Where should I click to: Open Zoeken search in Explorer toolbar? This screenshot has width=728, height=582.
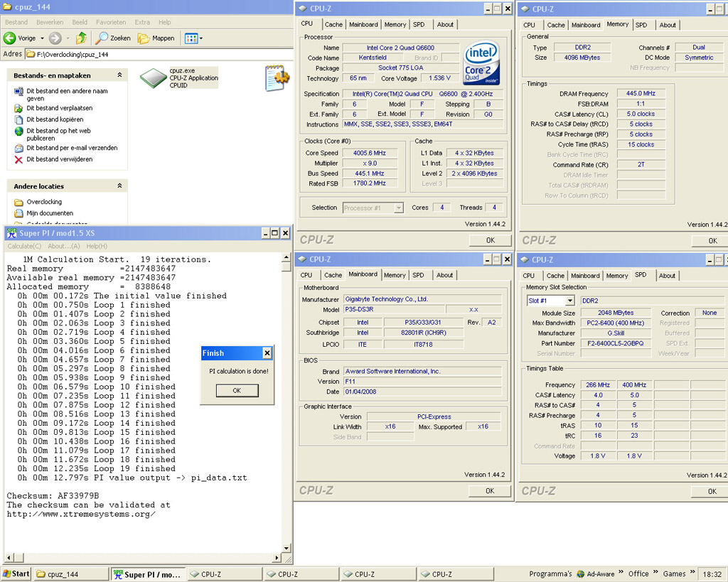click(113, 38)
